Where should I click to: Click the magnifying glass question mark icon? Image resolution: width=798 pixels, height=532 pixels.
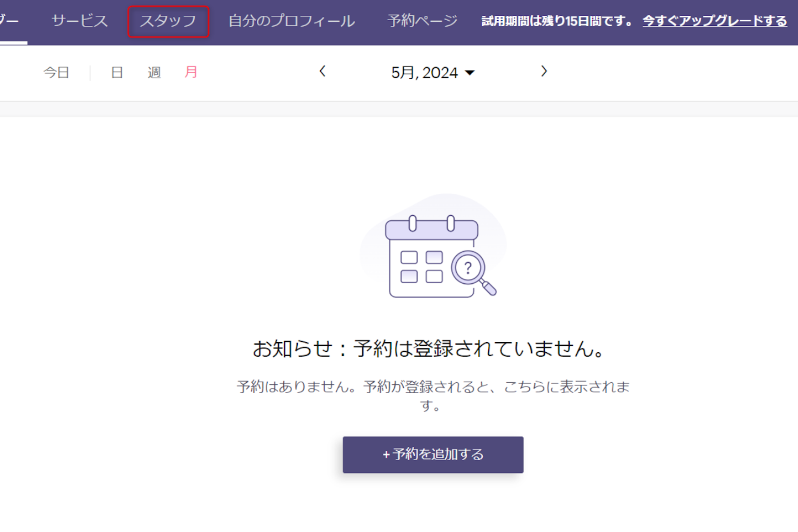pyautogui.click(x=471, y=271)
